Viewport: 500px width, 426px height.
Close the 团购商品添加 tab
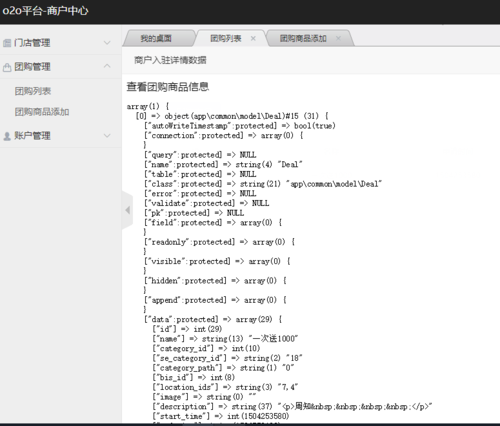(x=338, y=39)
